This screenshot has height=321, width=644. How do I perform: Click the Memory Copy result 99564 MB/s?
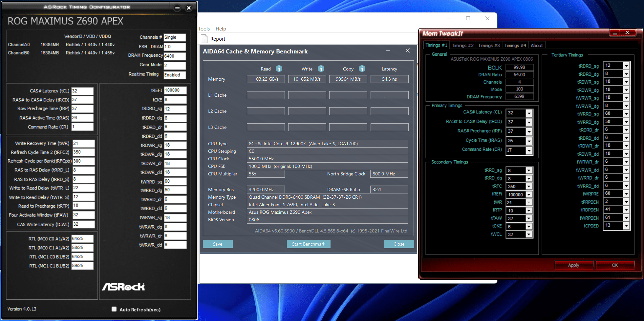pos(348,79)
